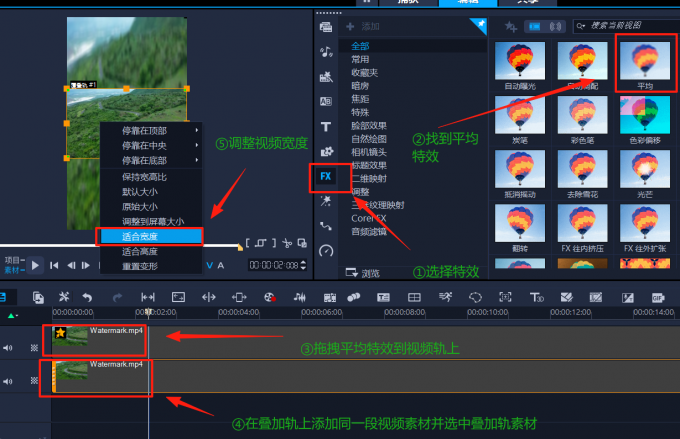Toggle the pin on library panel

(x=481, y=25)
